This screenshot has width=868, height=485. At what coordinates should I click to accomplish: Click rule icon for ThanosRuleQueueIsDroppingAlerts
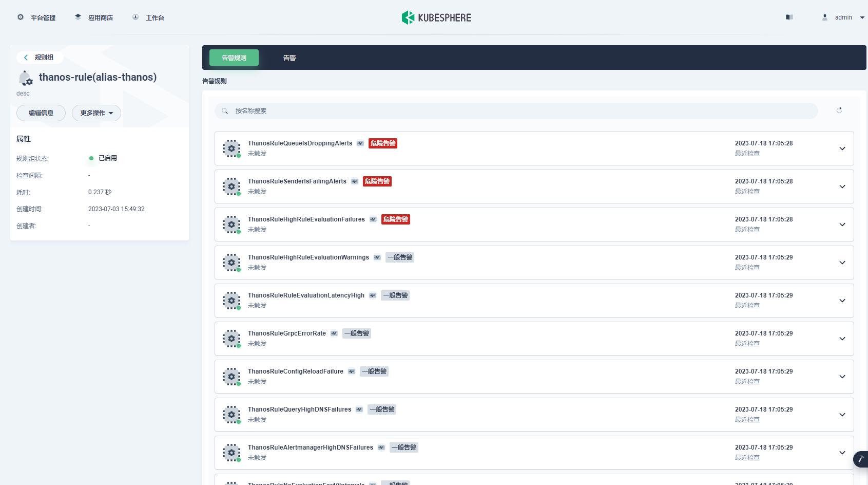pos(232,148)
